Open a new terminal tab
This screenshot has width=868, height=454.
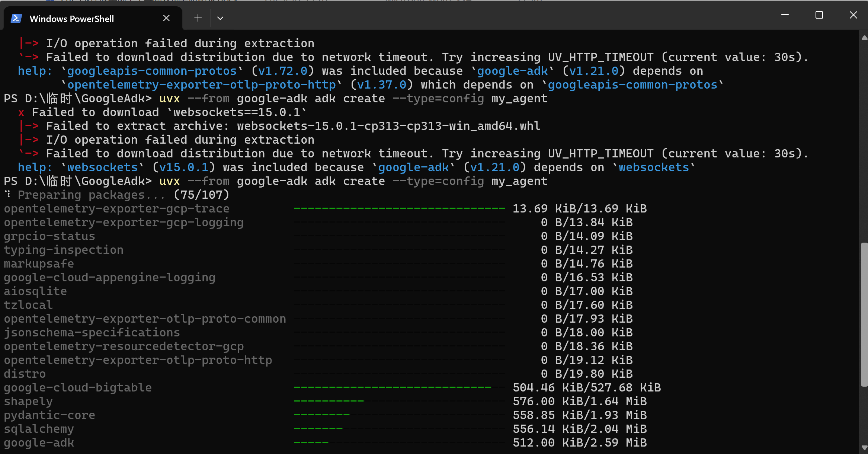[x=198, y=18]
